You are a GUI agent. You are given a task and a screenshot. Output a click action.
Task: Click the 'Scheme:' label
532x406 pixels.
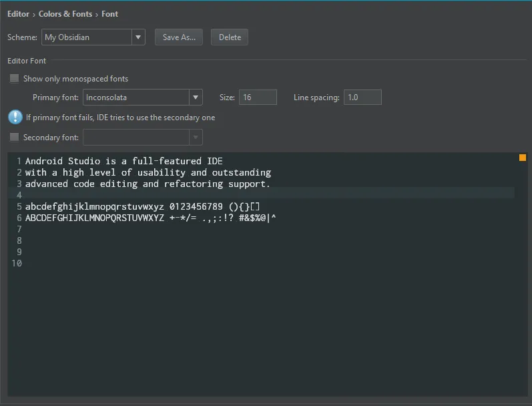pos(22,37)
